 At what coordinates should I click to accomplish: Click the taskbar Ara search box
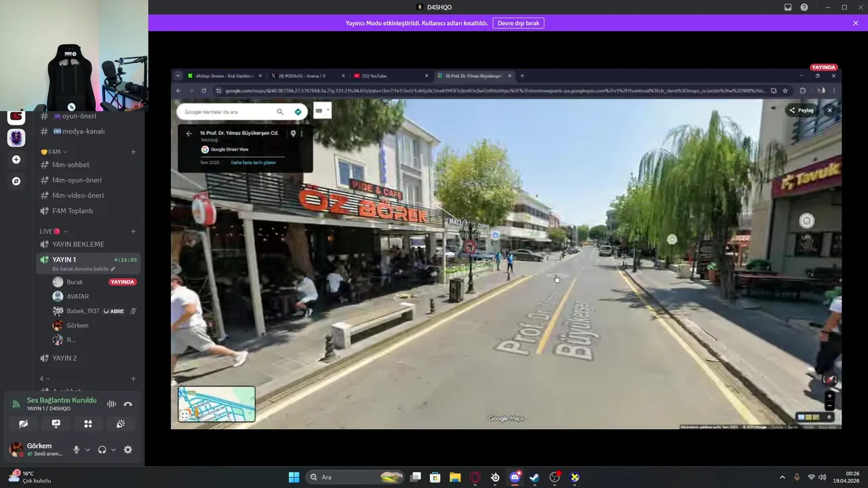(355, 477)
